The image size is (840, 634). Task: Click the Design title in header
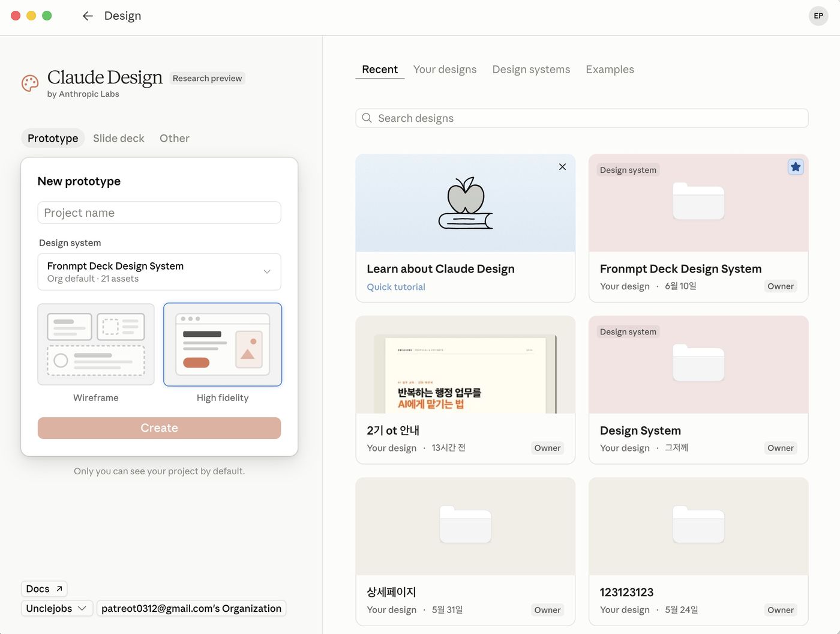pos(122,16)
